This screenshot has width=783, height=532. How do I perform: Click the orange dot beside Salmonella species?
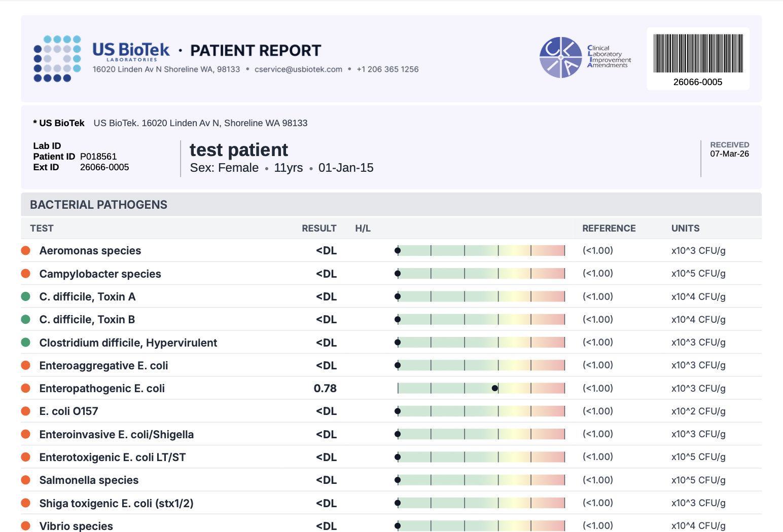click(26, 480)
